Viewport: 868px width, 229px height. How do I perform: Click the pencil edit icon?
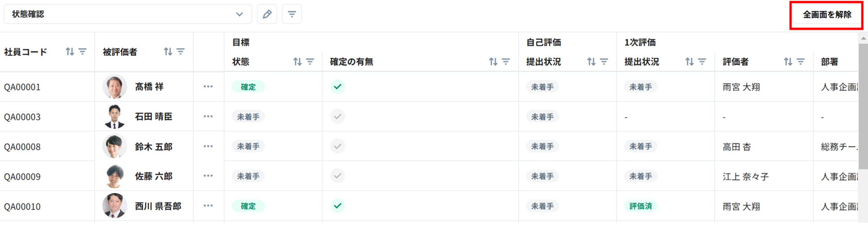[267, 14]
